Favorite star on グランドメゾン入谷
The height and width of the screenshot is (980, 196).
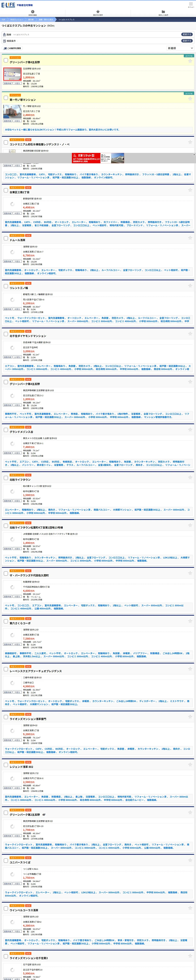[190, 430]
